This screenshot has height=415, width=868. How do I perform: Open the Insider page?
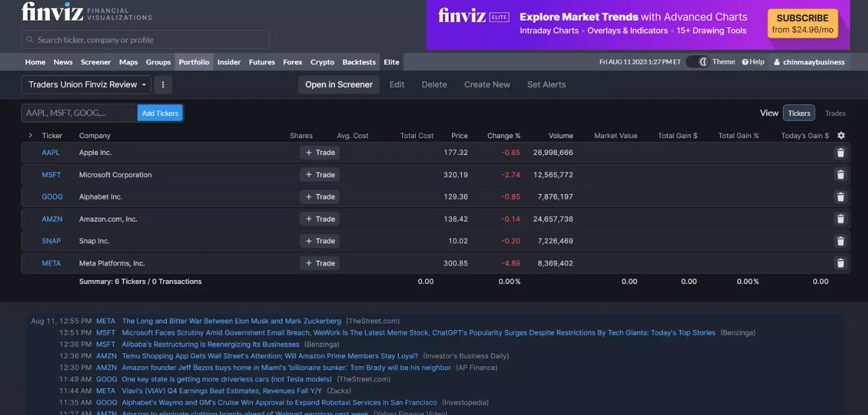pos(229,62)
